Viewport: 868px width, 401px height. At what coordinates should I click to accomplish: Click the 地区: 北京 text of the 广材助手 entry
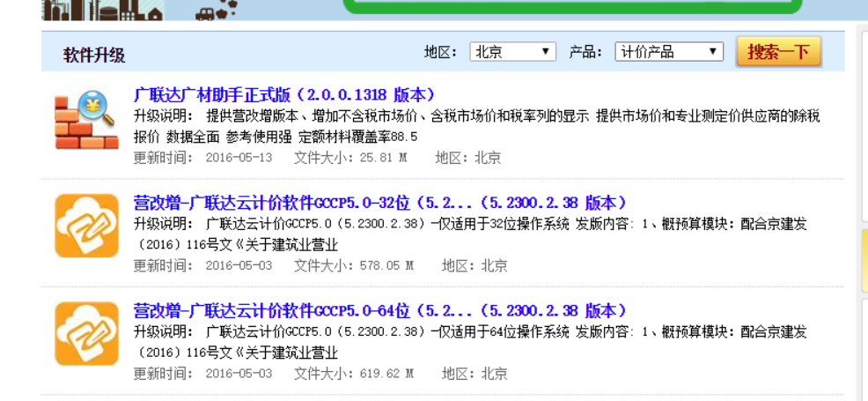467,158
